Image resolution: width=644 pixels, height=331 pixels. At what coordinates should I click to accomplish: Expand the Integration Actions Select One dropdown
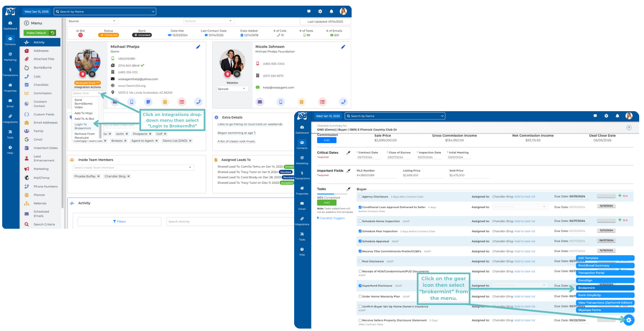[x=87, y=93]
